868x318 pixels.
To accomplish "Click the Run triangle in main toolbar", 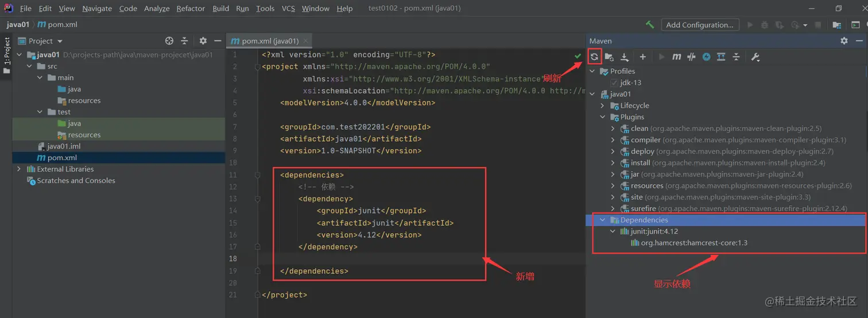I will click(750, 25).
